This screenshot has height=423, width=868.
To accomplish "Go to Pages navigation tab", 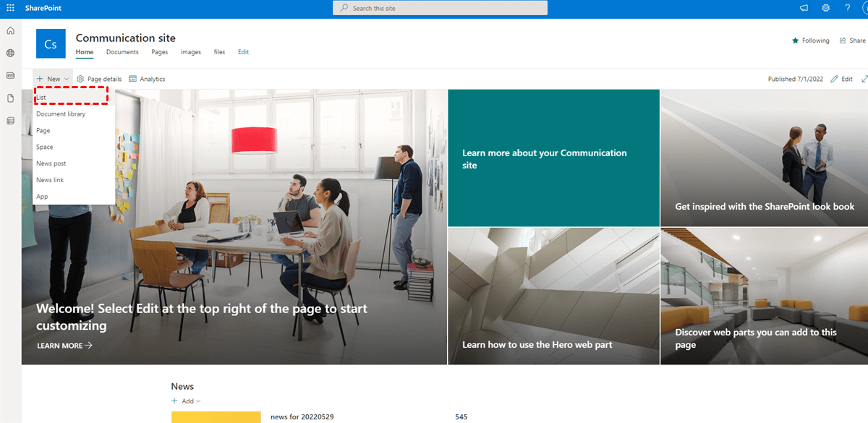I will [x=160, y=52].
